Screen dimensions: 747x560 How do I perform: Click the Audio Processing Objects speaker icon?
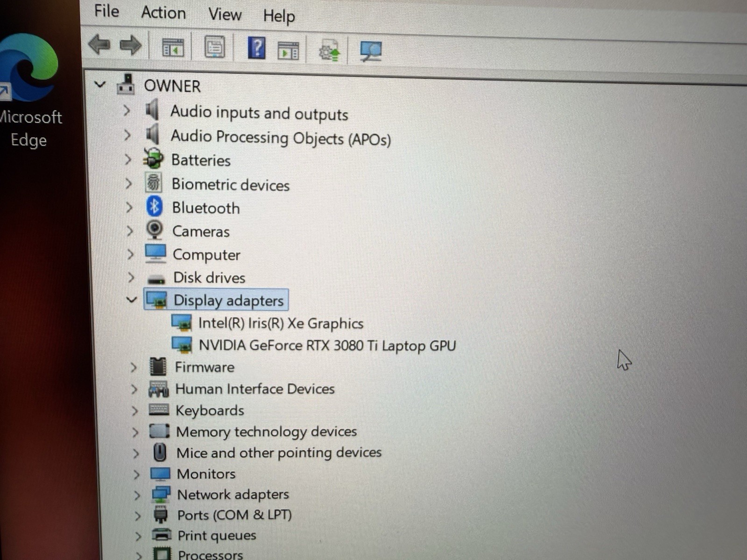point(153,134)
